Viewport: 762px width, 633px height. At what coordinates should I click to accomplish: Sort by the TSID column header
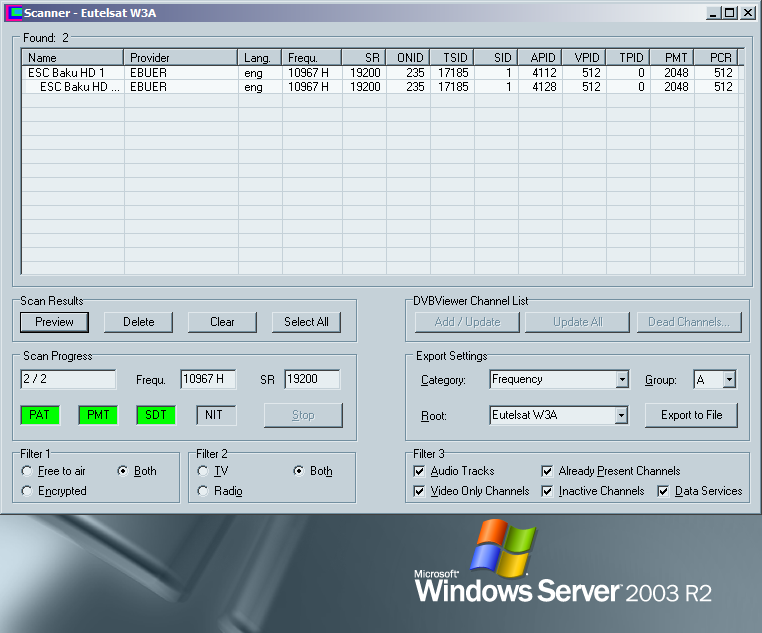(x=452, y=57)
